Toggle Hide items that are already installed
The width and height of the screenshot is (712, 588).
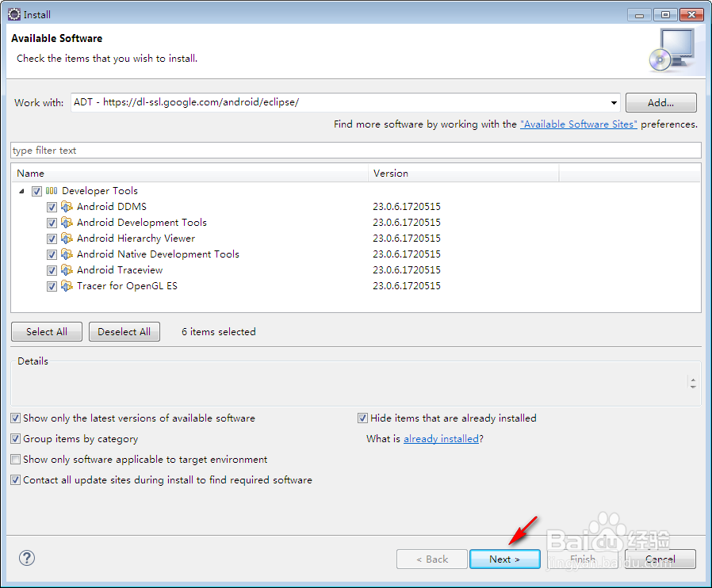coord(362,418)
